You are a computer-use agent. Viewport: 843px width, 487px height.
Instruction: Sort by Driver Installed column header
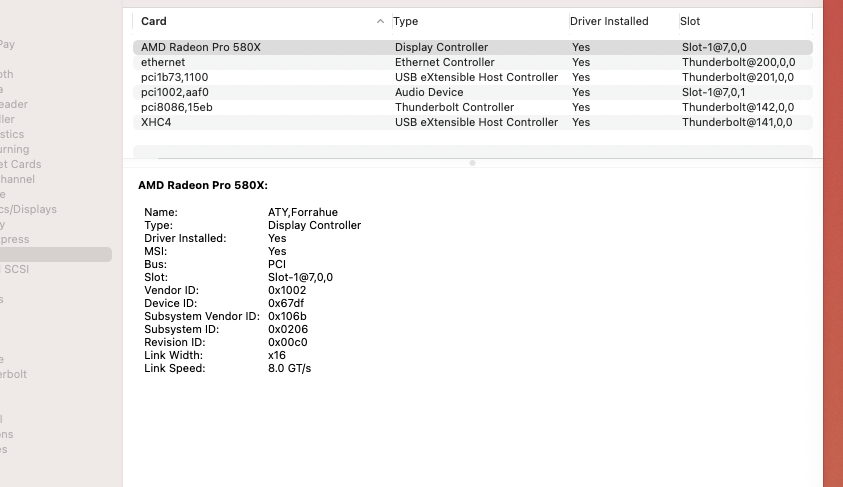[x=609, y=22]
